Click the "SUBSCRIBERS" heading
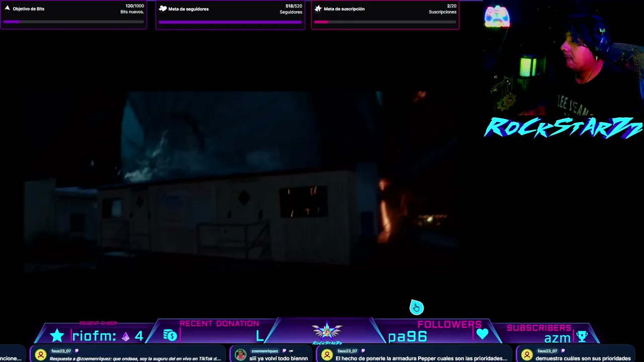The image size is (644, 362). (x=539, y=328)
